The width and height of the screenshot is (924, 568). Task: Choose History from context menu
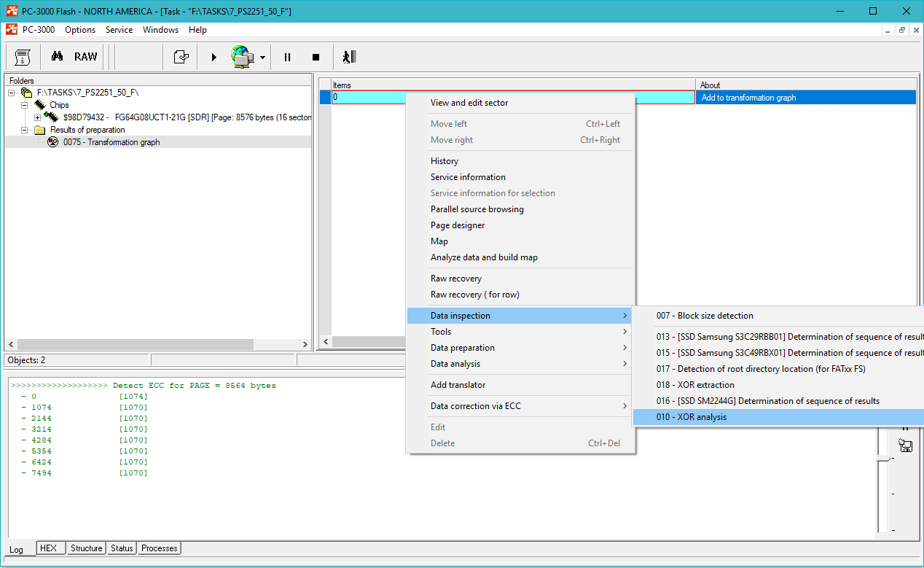(520, 161)
